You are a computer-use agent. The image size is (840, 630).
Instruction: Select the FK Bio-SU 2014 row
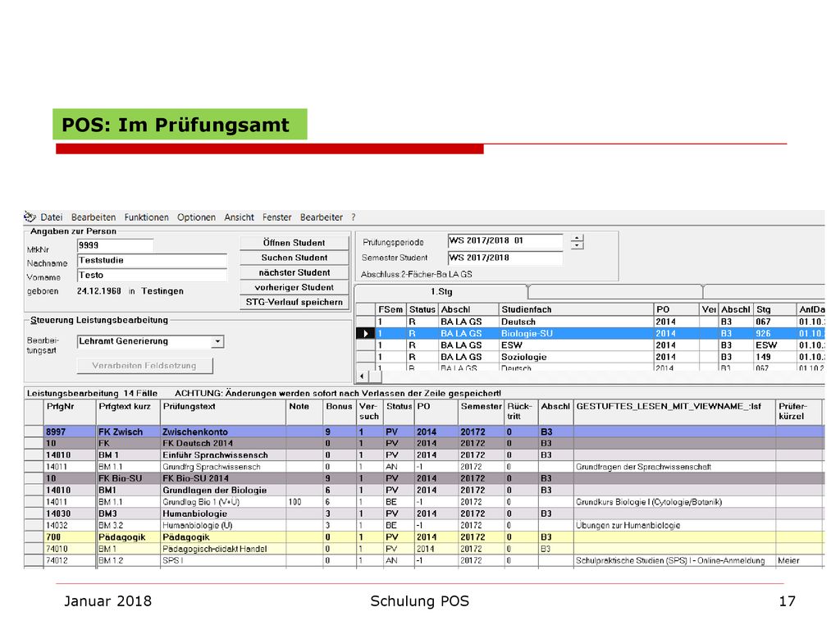(423, 478)
